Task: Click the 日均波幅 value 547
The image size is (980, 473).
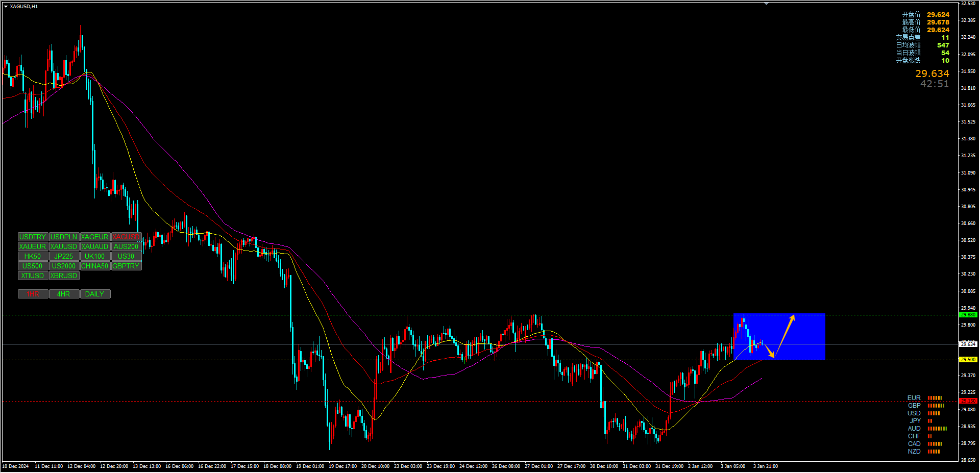Action: pos(943,45)
